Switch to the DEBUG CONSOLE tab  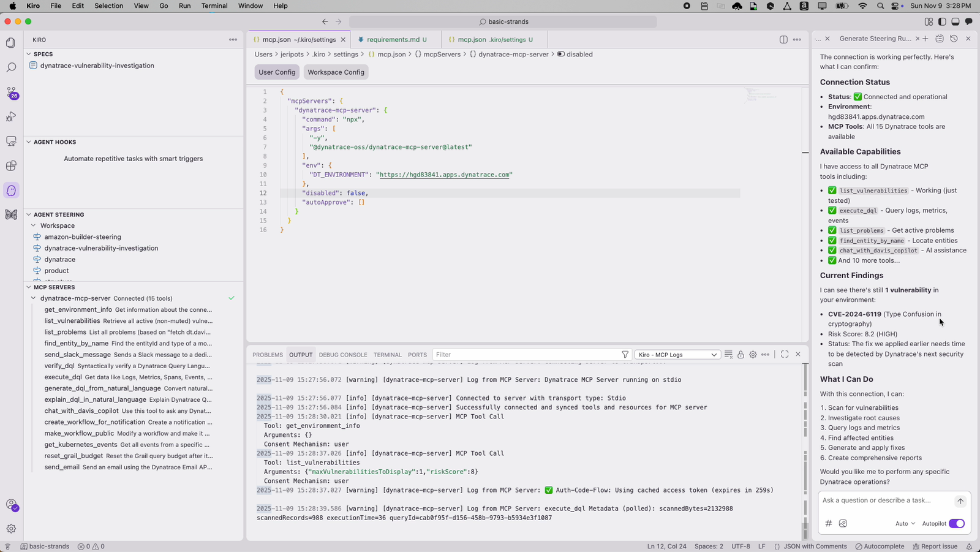pos(343,355)
